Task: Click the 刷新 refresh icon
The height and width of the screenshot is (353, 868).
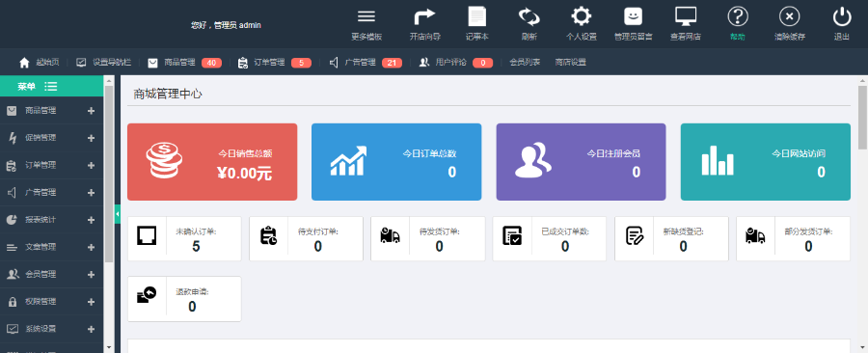Action: pyautogui.click(x=529, y=16)
